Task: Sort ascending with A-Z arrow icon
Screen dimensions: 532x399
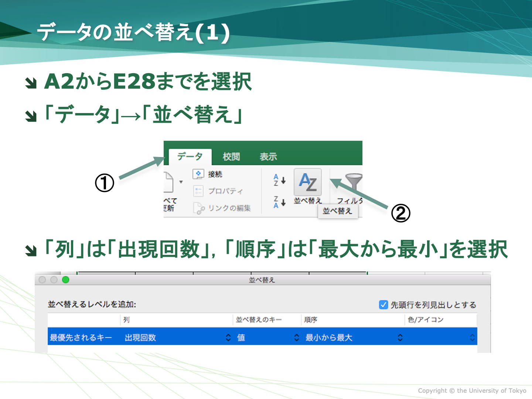Action: (279, 180)
